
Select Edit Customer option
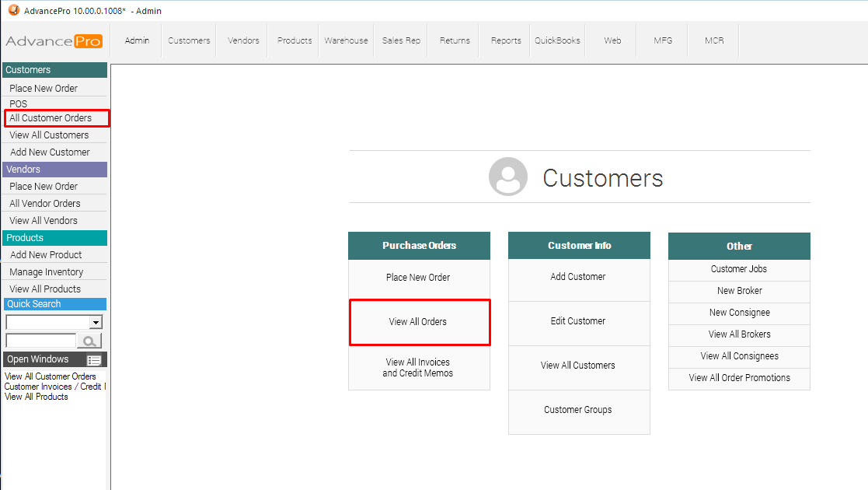tap(578, 321)
